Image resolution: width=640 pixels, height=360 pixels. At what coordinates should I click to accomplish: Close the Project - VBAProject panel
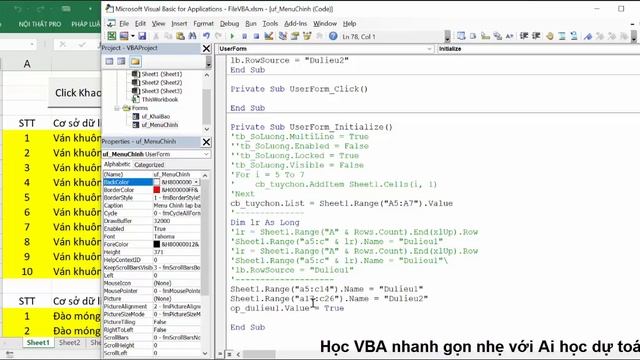coord(207,48)
